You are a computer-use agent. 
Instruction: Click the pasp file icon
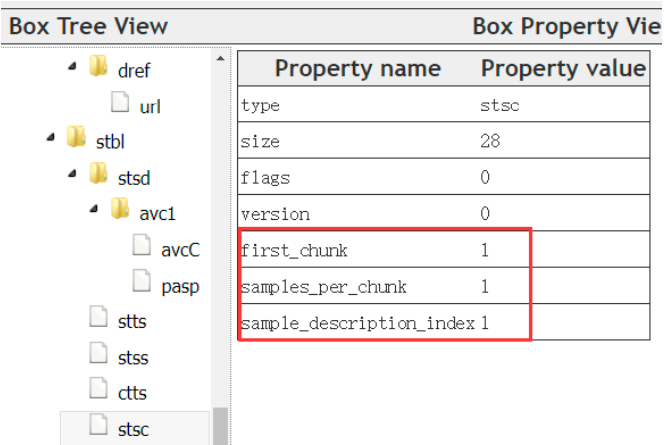pyautogui.click(x=141, y=281)
